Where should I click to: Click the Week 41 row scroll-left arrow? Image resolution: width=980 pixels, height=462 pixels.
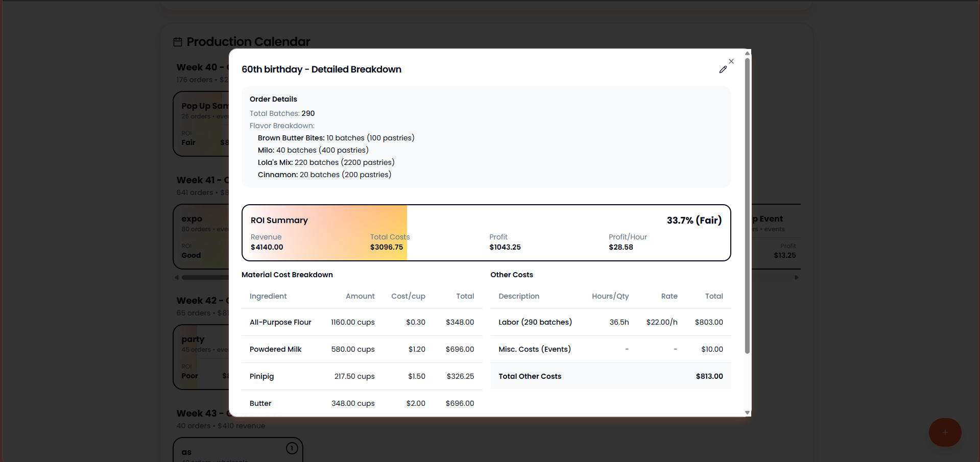[x=177, y=278]
